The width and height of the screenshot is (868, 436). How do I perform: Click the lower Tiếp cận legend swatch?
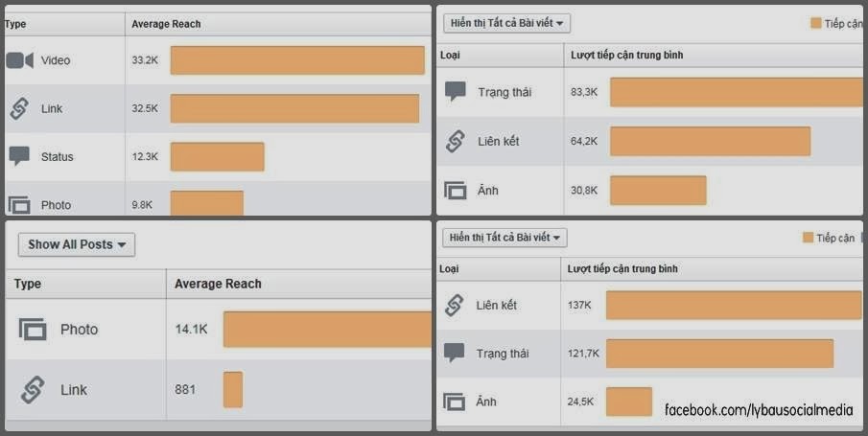pyautogui.click(x=808, y=238)
